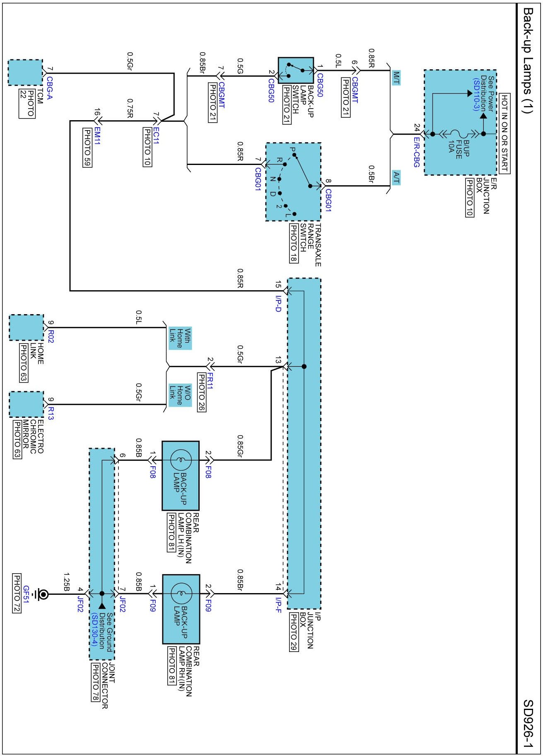Open the FR11 connector reference
543x756 pixels.
210,380
